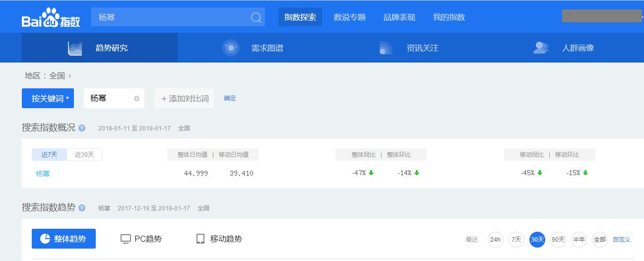
Task: Click green down arrow next to -47%
Action: click(371, 173)
